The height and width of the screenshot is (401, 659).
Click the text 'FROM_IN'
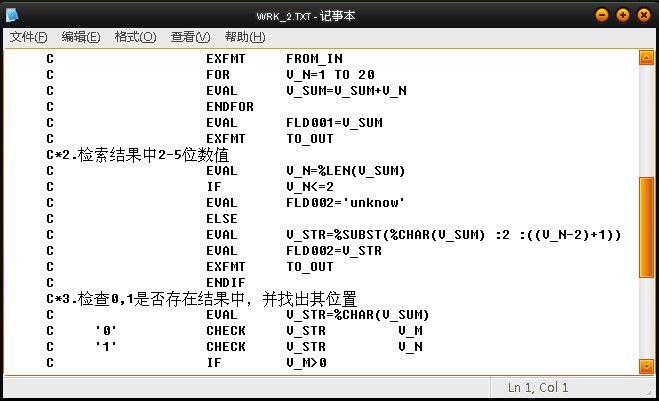coord(314,59)
